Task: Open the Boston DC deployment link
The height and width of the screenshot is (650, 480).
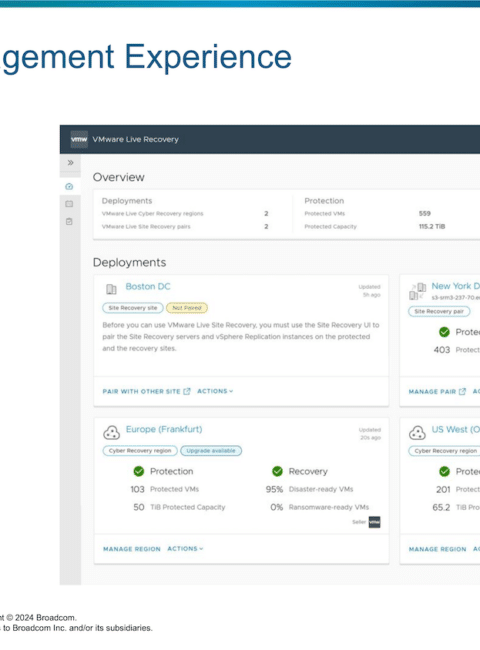Action: 148,286
